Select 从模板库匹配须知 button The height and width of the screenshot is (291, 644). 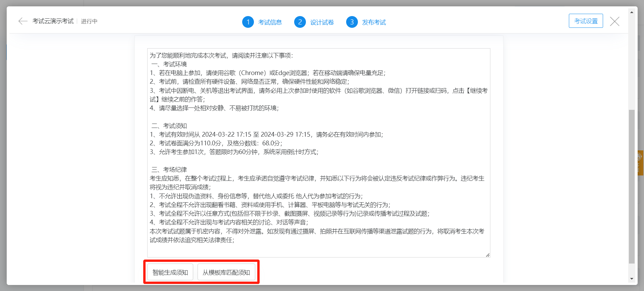(x=226, y=272)
